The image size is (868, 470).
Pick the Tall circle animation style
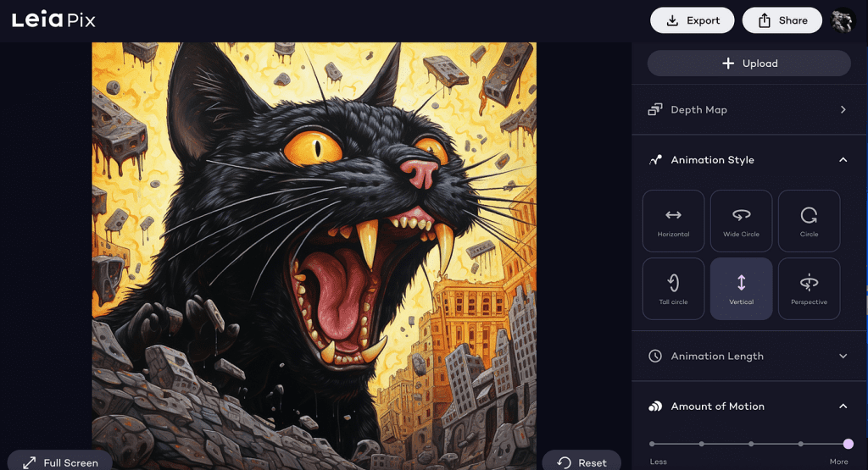pyautogui.click(x=673, y=289)
